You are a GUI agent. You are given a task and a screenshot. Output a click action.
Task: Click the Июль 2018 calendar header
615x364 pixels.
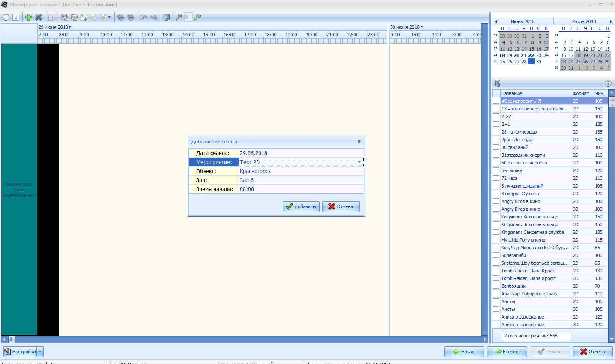click(x=584, y=21)
